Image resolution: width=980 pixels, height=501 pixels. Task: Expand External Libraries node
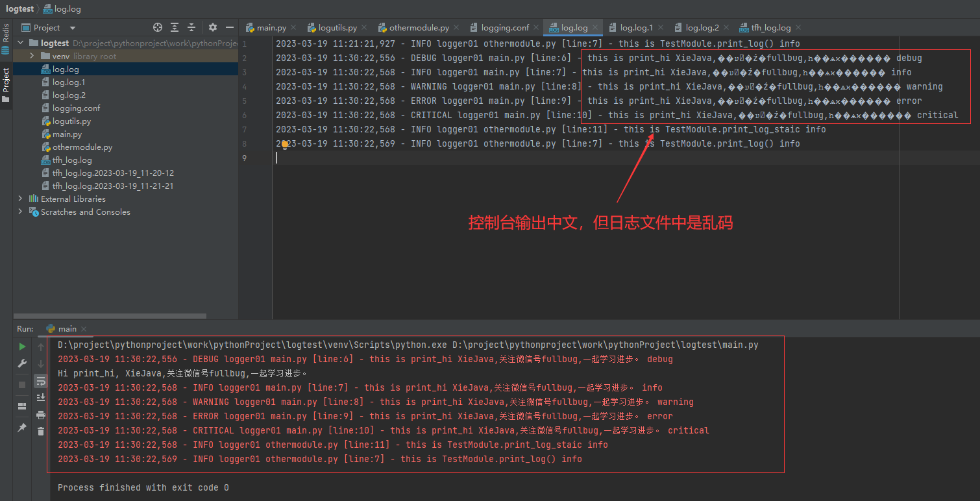[x=20, y=199]
